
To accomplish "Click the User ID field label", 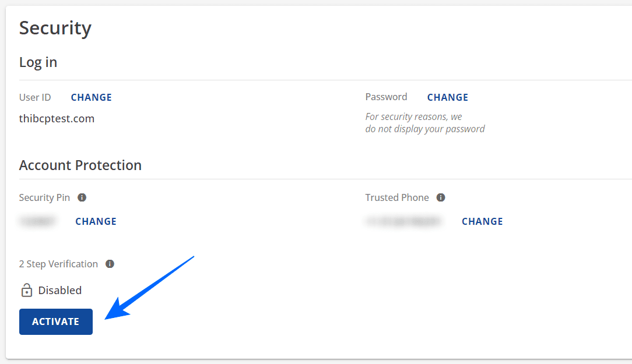I will coord(35,97).
